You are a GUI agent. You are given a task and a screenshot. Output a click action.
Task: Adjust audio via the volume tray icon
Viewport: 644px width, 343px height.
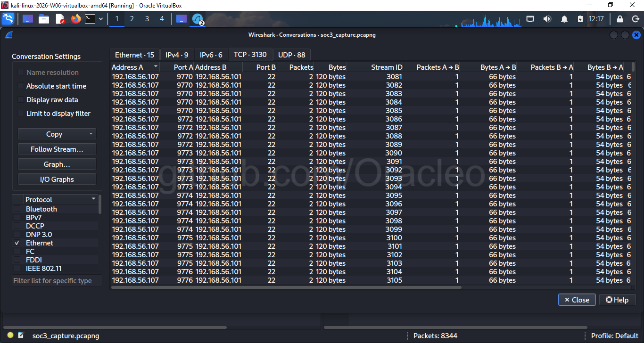tap(547, 19)
